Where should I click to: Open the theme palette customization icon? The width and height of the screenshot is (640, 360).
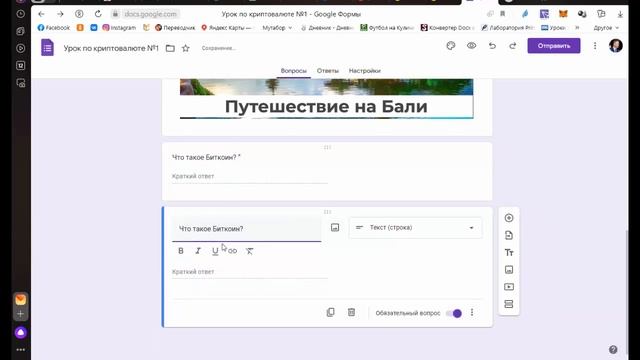tap(451, 46)
